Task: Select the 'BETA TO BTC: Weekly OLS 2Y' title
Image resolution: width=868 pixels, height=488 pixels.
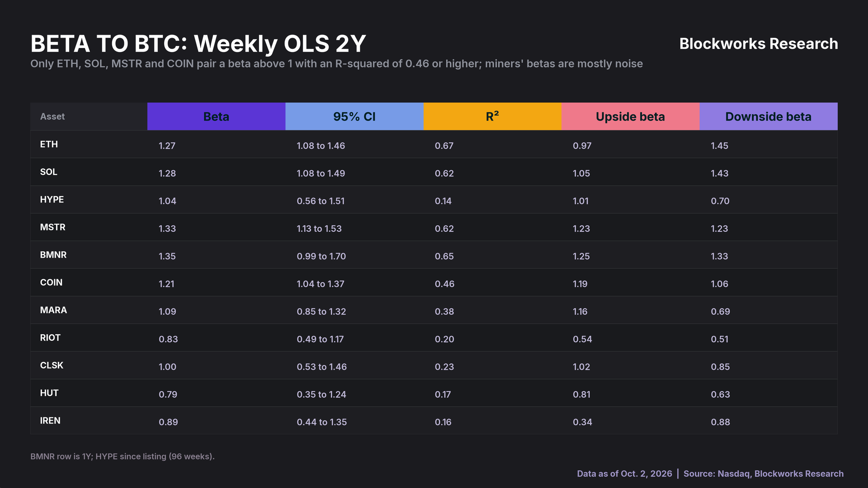Action: (198, 44)
